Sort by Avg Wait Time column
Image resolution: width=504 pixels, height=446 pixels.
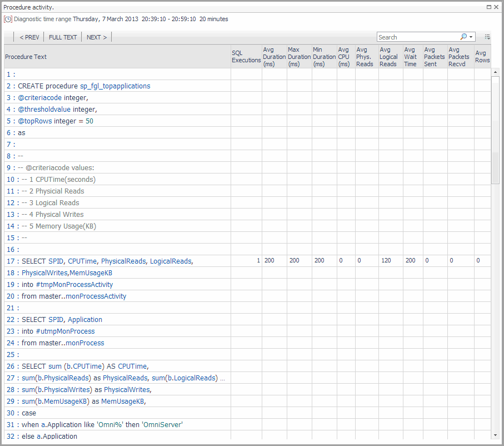tap(411, 57)
